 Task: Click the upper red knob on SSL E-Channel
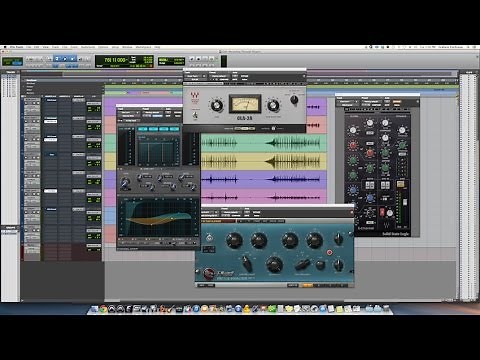tap(353, 145)
